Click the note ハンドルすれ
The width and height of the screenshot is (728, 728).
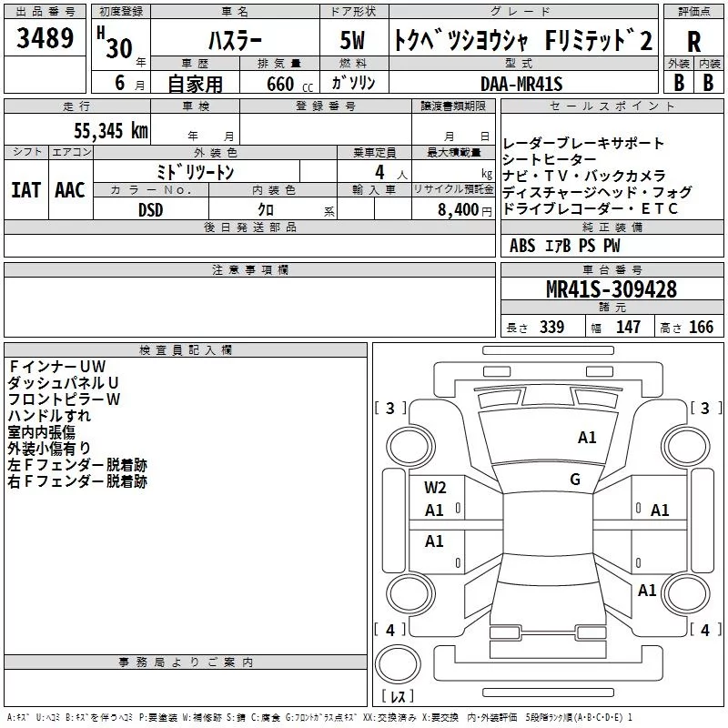click(49, 415)
